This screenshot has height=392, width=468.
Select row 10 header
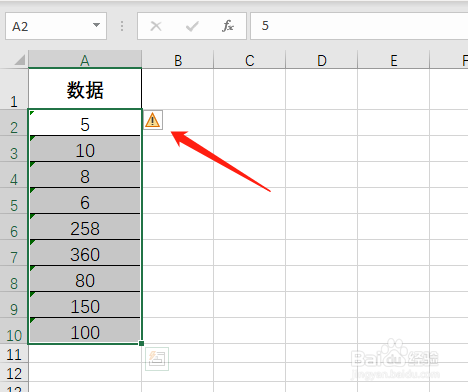point(14,331)
